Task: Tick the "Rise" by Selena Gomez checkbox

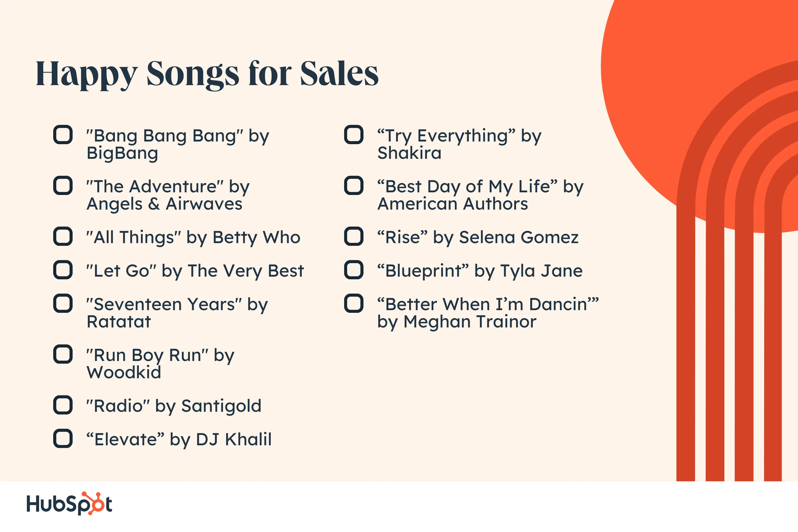Action: coord(354,236)
